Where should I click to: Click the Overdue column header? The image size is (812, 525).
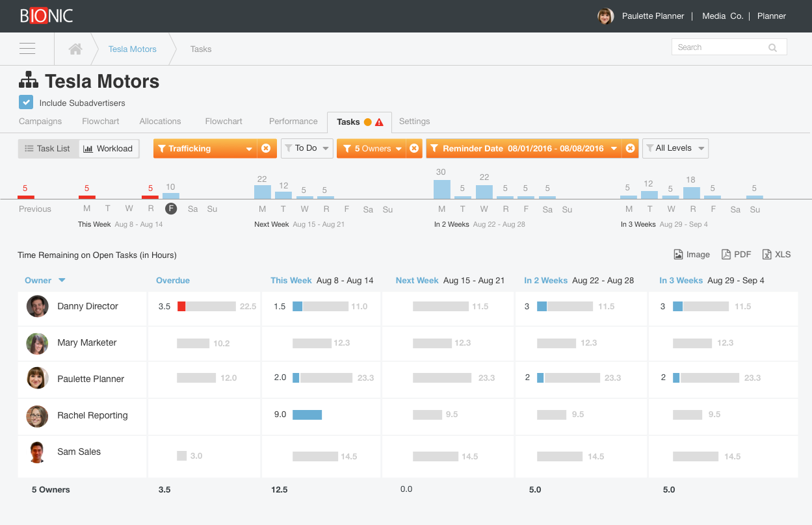(173, 281)
